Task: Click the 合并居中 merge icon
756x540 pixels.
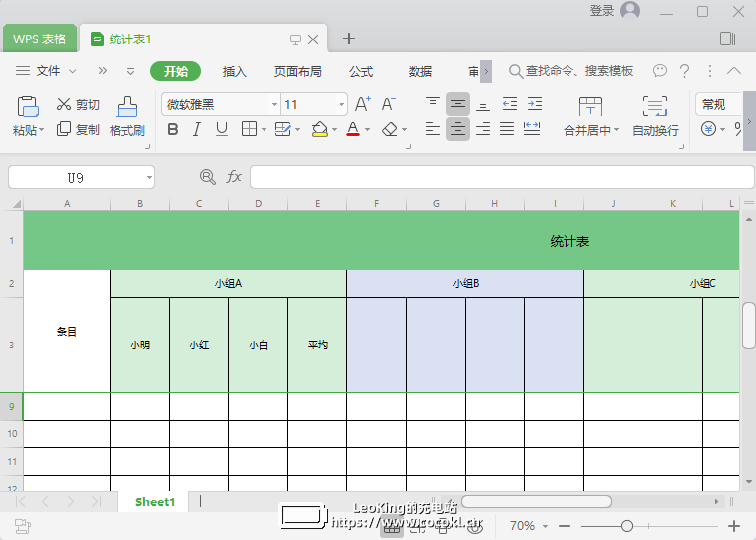Action: 590,107
